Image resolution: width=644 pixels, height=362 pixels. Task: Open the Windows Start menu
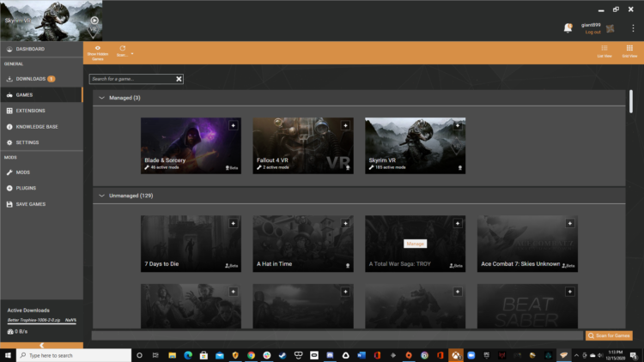coord(8,355)
